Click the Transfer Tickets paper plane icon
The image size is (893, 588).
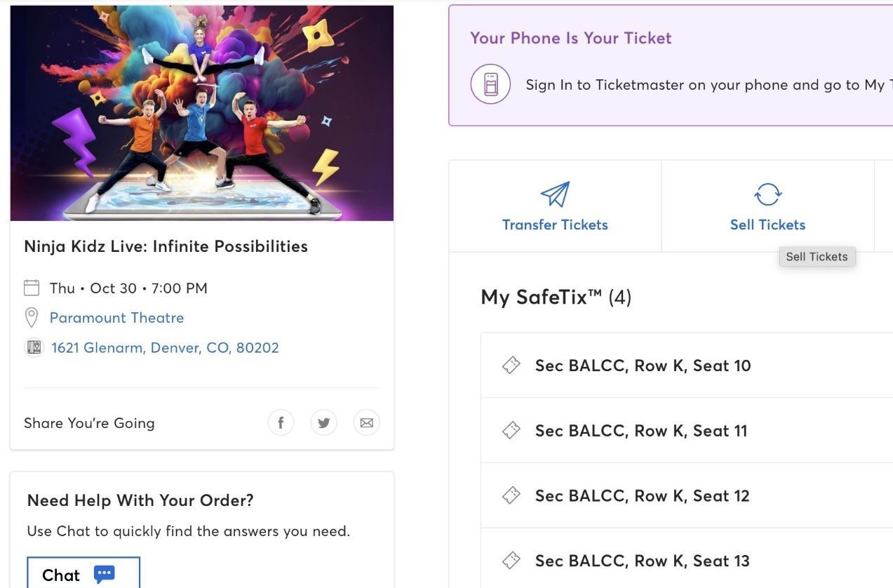[555, 194]
